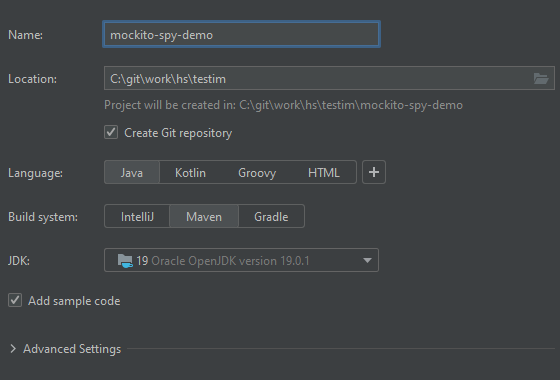Click the 'Create Git repository' label text
This screenshot has height=380, width=560.
tap(178, 133)
